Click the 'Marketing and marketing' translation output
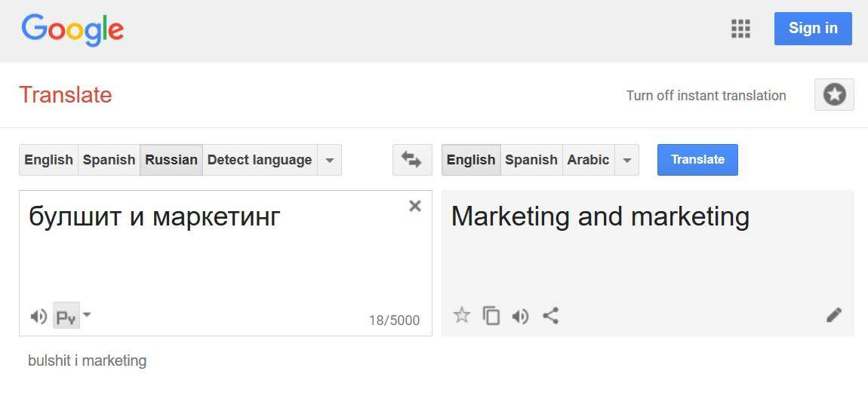 (600, 217)
